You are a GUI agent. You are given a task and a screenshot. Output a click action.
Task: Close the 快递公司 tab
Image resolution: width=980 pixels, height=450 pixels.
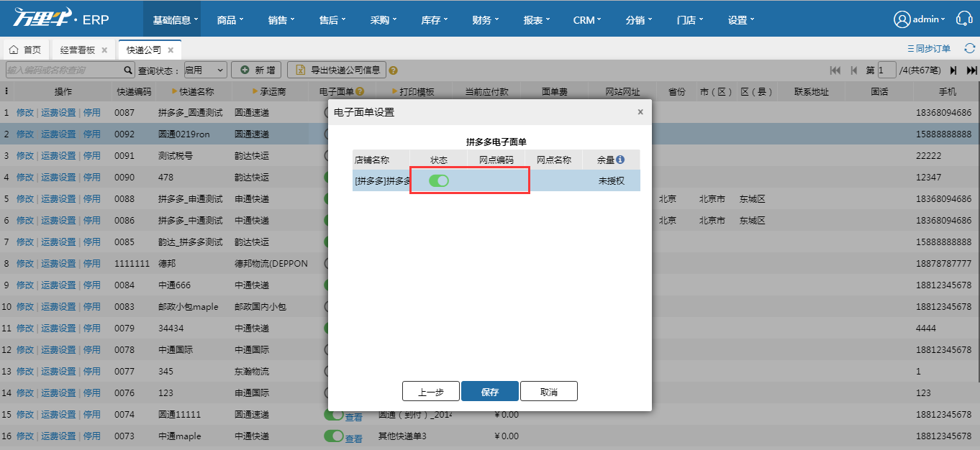click(x=171, y=50)
